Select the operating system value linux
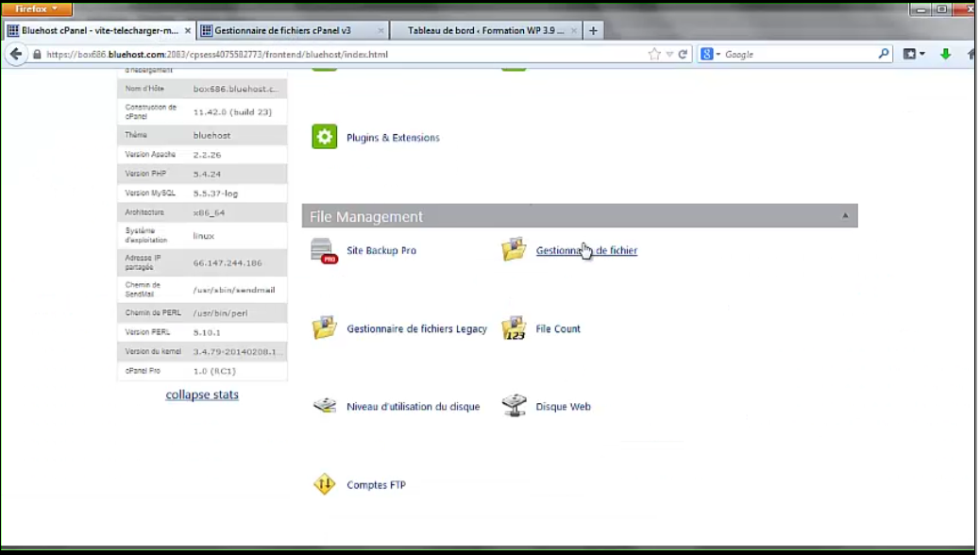 (x=204, y=236)
